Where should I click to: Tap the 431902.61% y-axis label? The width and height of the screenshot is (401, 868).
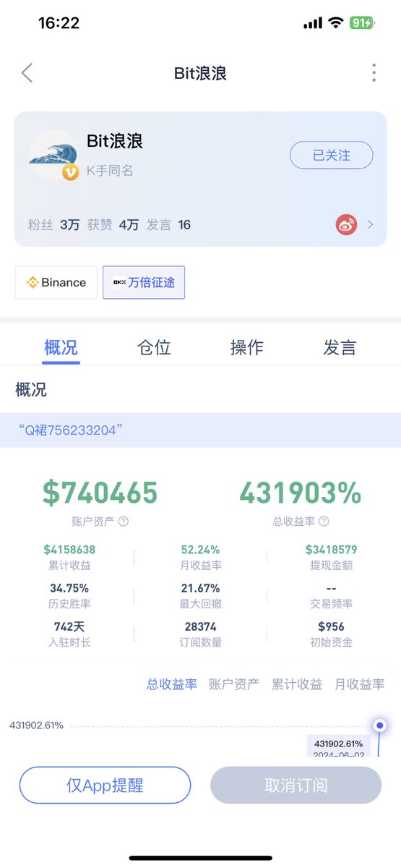(37, 725)
